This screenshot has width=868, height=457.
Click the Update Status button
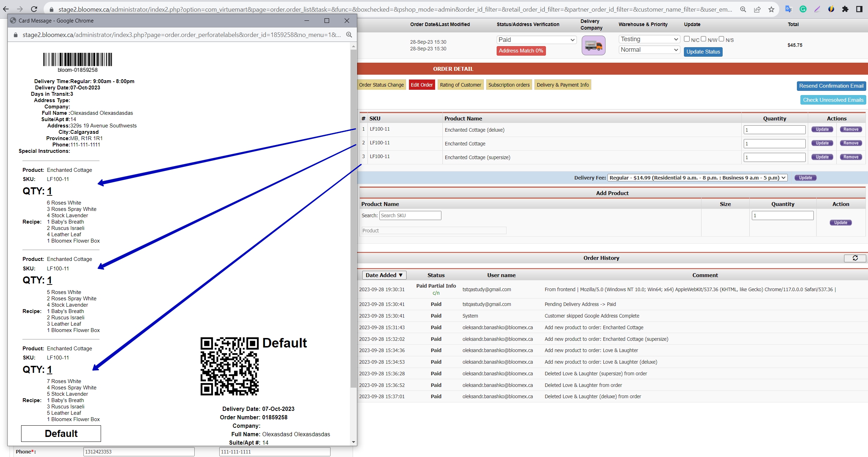click(x=703, y=52)
